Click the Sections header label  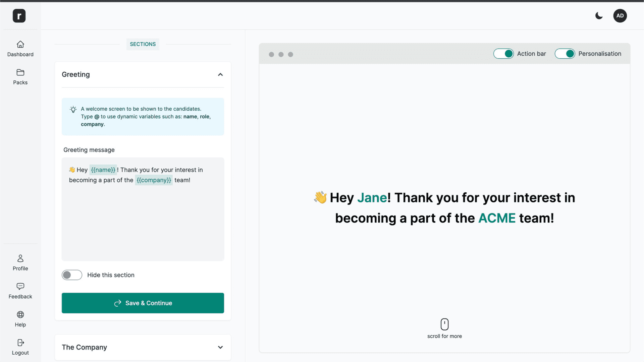click(x=143, y=44)
